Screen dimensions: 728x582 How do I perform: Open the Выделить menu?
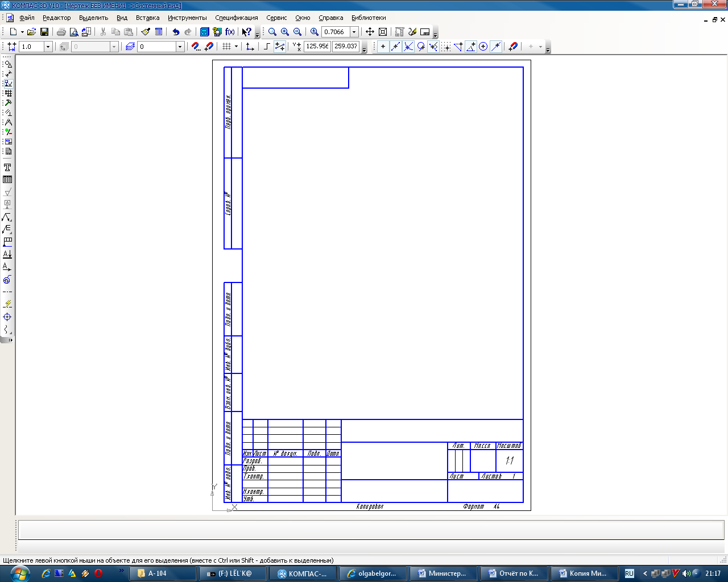93,18
